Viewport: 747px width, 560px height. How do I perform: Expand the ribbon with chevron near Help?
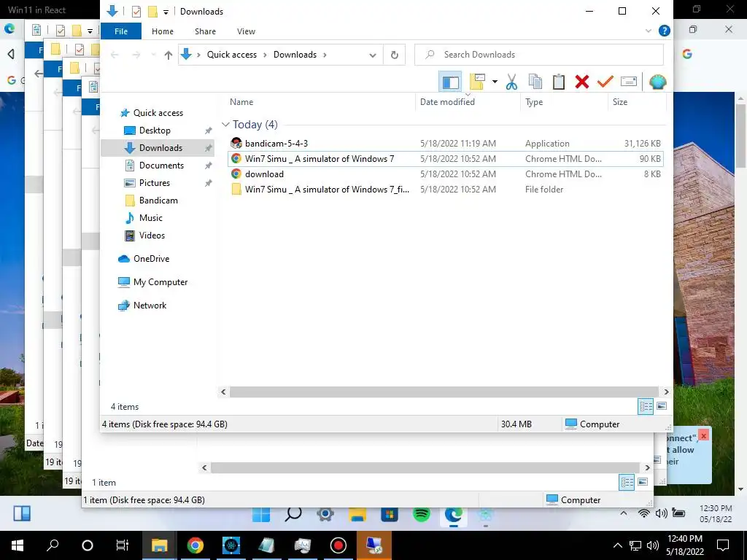[649, 31]
